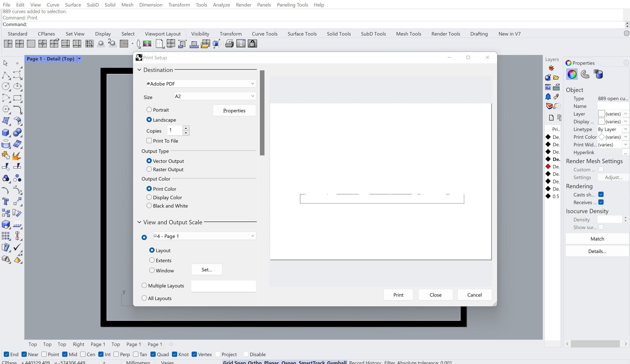Open the Layer property dropdown

tap(625, 114)
